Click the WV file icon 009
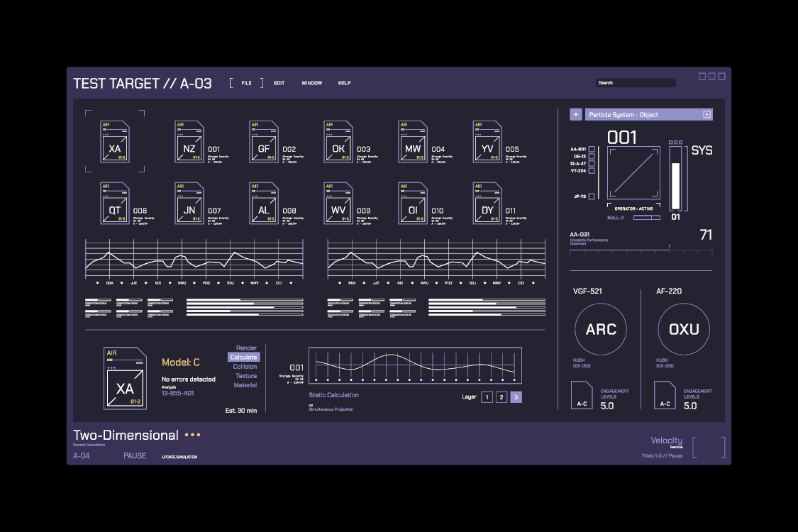Image resolution: width=798 pixels, height=532 pixels. (x=338, y=204)
